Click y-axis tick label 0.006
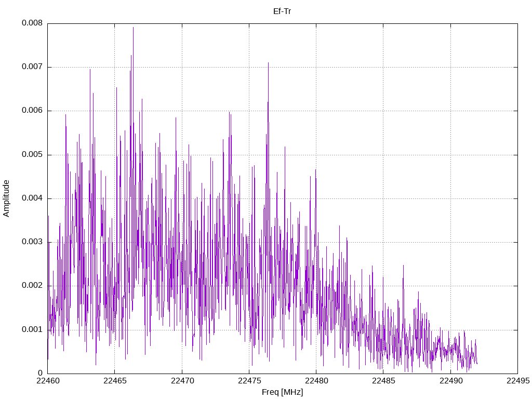This screenshot has height=399, width=532. tap(32, 111)
